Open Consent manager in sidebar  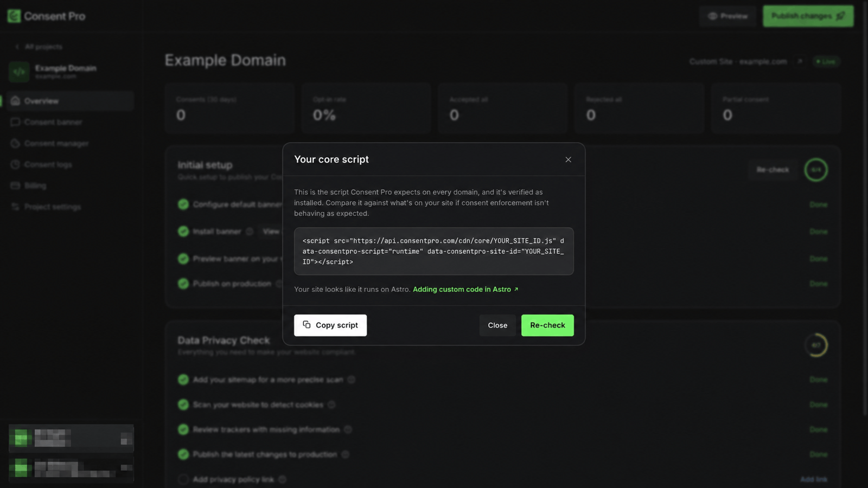71,143
